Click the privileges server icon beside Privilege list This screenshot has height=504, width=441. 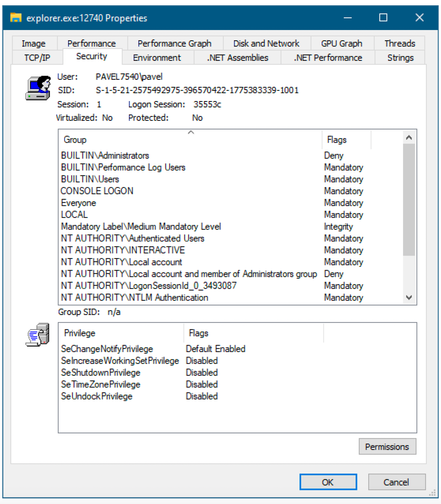coord(38,335)
